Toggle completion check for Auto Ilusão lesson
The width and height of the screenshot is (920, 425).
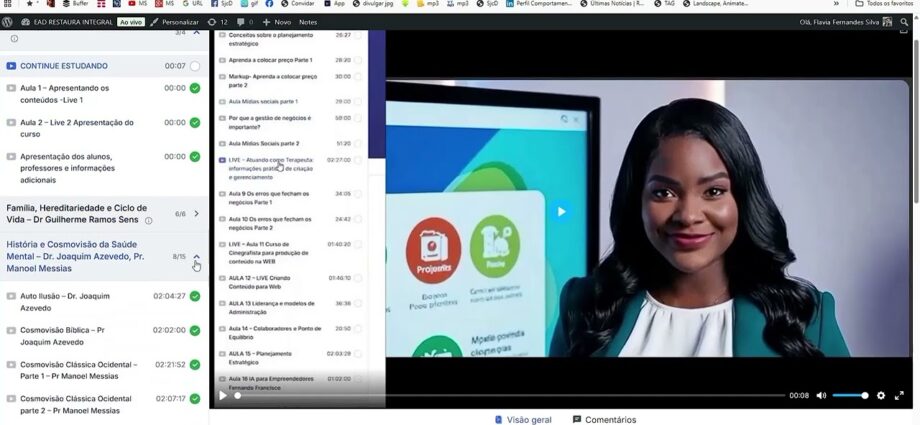tap(195, 296)
